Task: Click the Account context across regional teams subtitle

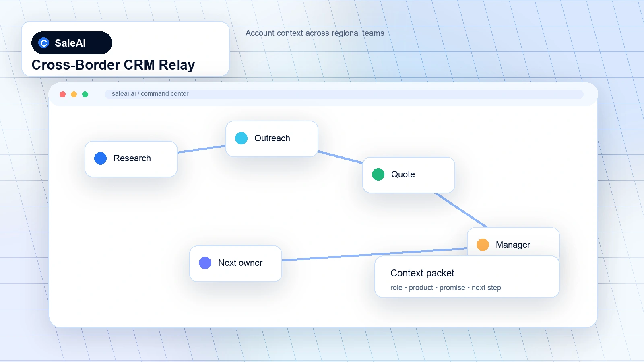Action: pos(315,33)
